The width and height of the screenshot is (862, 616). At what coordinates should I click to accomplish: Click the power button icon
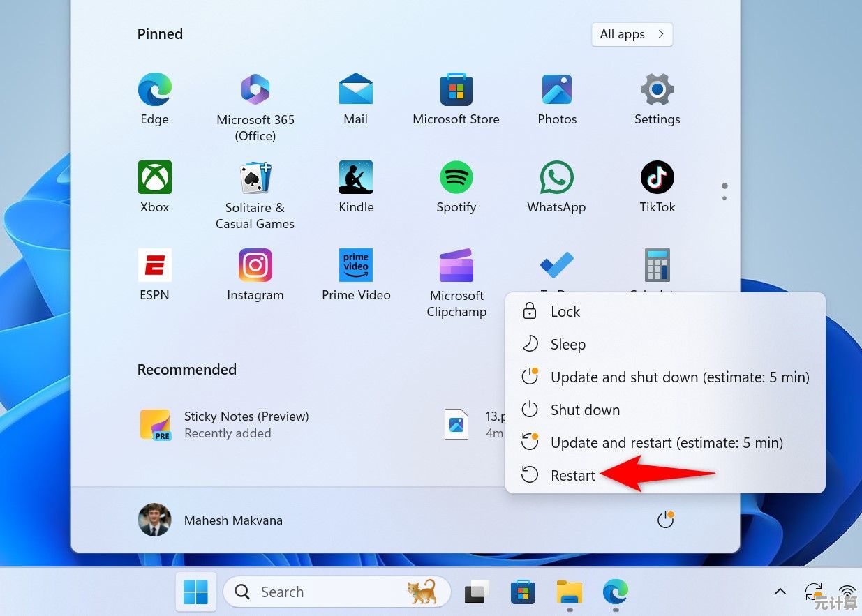click(x=665, y=520)
